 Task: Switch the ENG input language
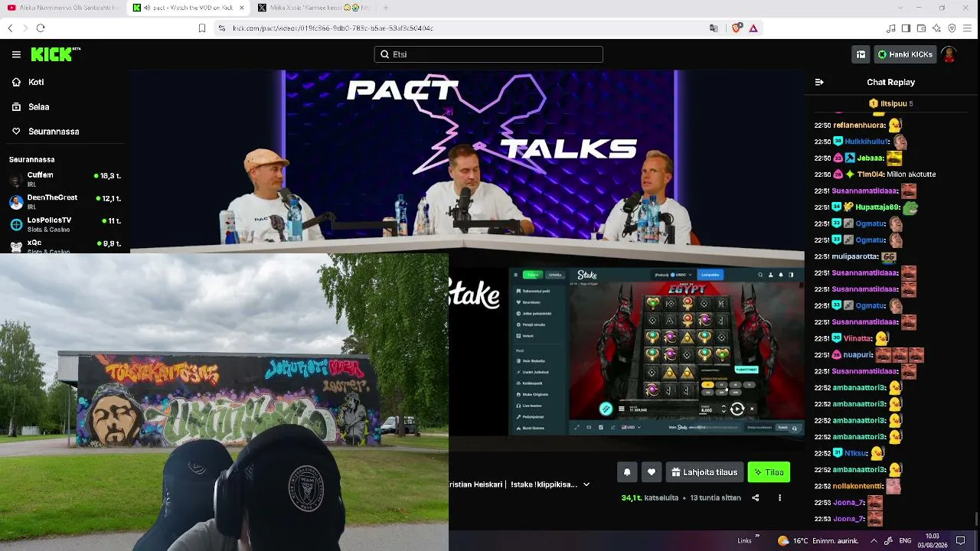coord(904,540)
